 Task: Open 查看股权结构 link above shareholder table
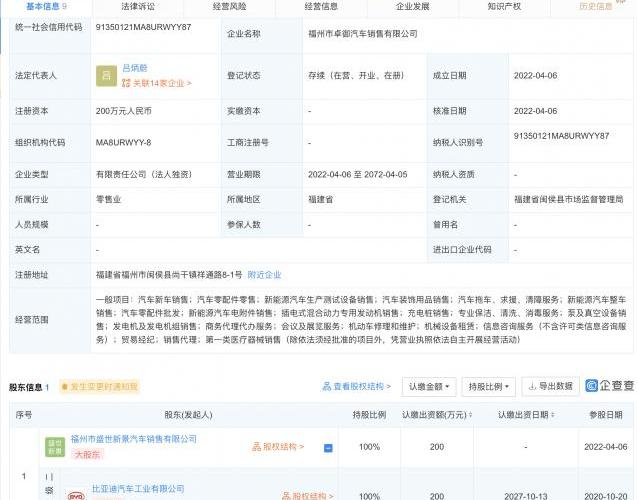coord(356,387)
